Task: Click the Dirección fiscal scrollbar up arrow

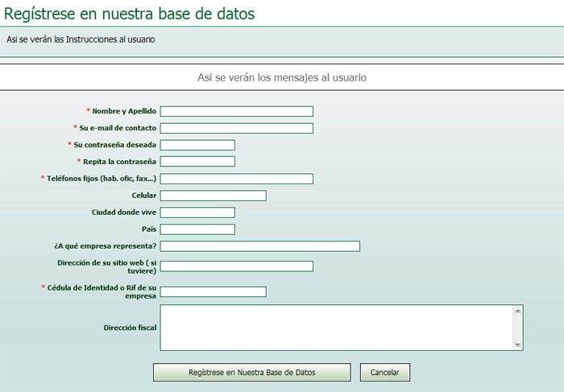Action: pyautogui.click(x=518, y=311)
